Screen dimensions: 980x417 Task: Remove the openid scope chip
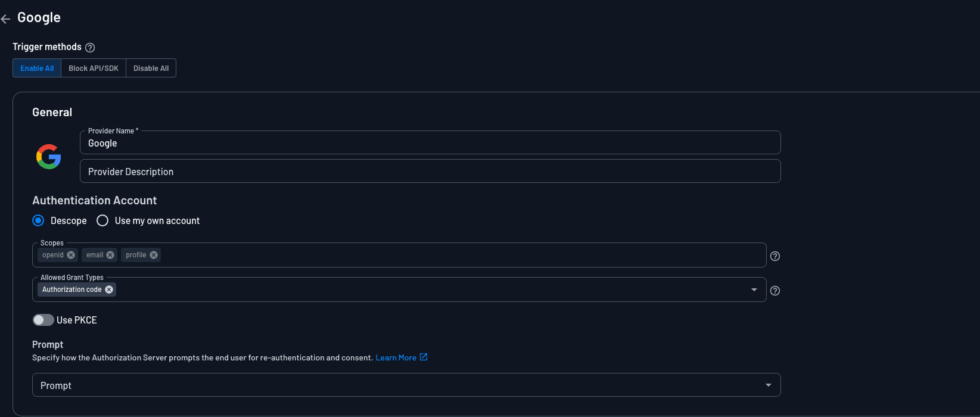71,255
